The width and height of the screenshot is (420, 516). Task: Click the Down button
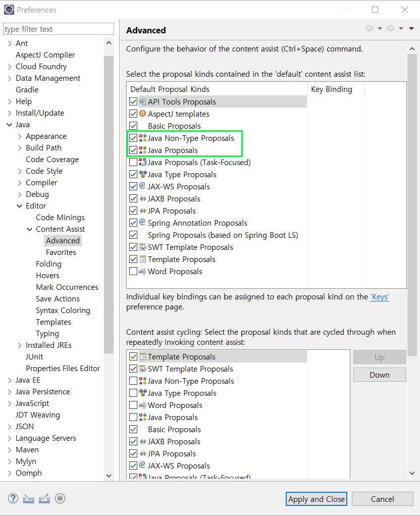(x=380, y=375)
